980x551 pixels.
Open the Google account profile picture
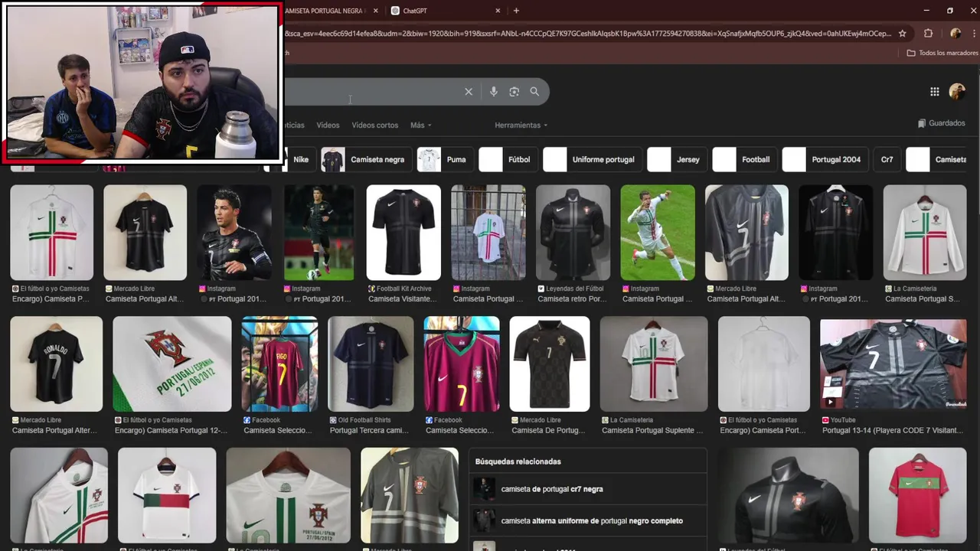point(957,92)
